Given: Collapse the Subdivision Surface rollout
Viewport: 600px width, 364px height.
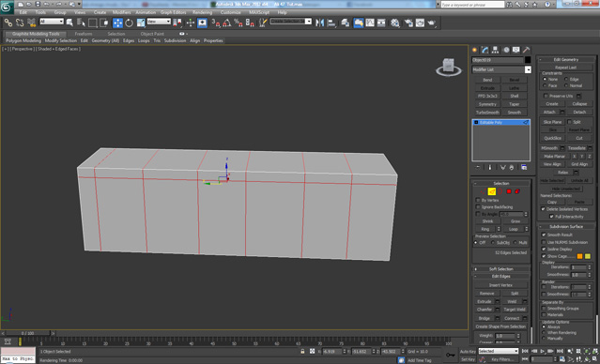Looking at the screenshot, I should (566, 226).
